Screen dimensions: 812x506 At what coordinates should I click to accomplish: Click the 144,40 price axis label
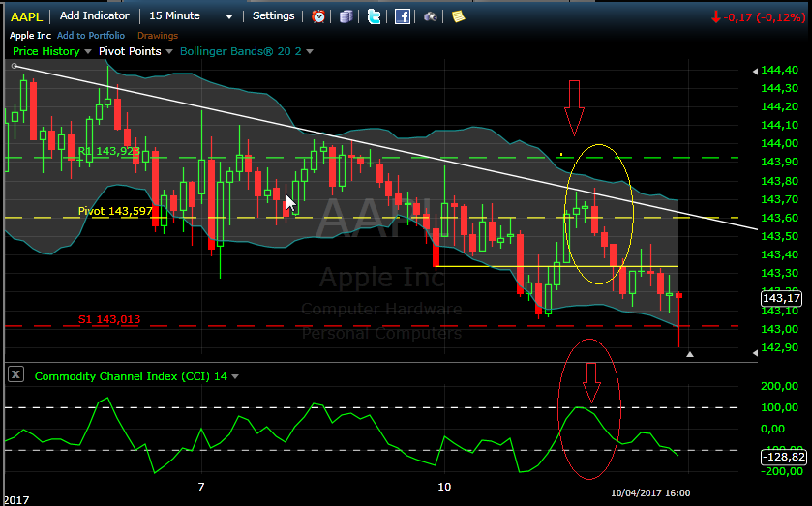click(x=779, y=71)
